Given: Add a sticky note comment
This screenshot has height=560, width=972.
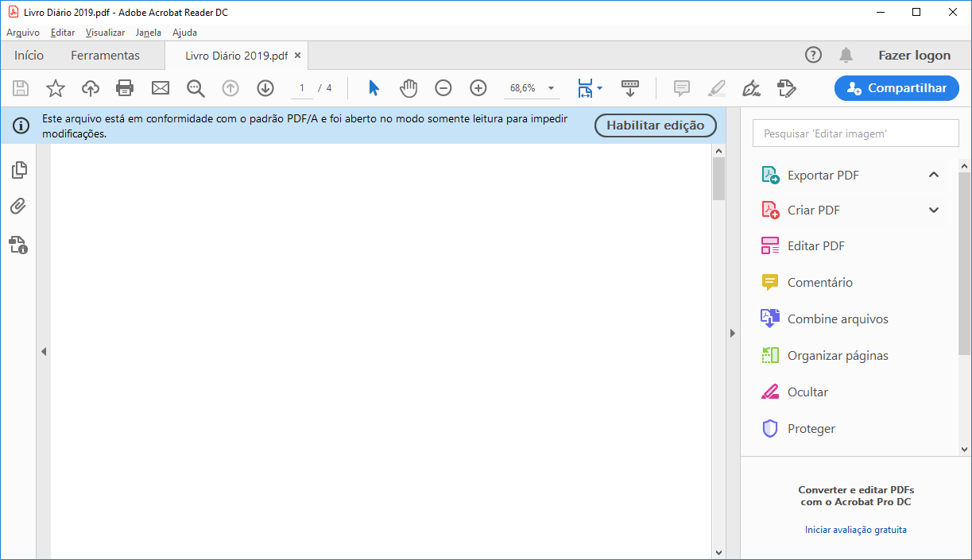Looking at the screenshot, I should (x=682, y=88).
